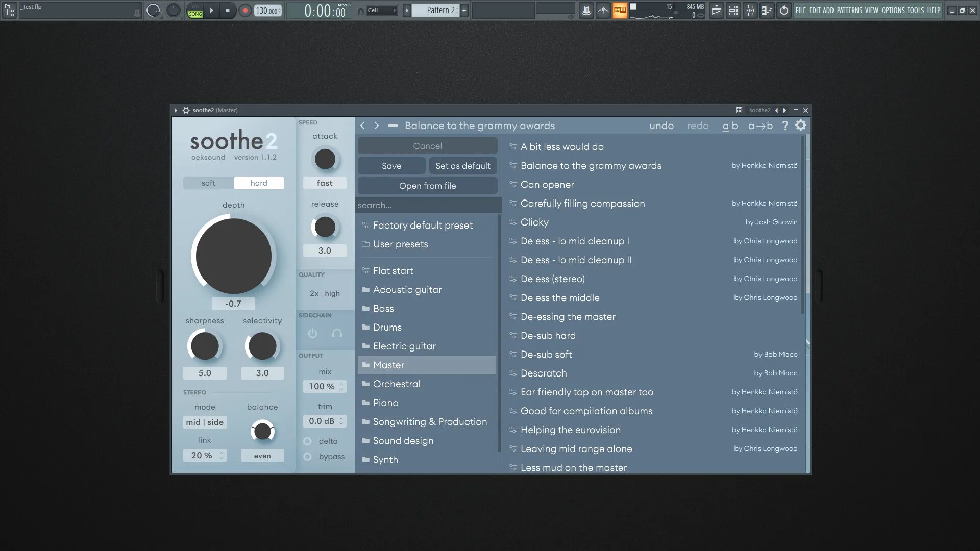The width and height of the screenshot is (980, 551).
Task: Open soothe2 plugin window options arrow
Action: (x=176, y=110)
